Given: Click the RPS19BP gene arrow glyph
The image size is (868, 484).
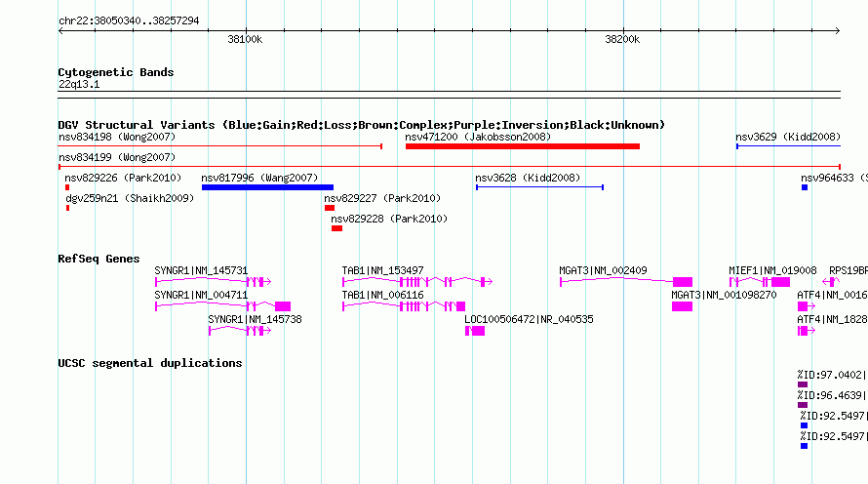Looking at the screenshot, I should 832,282.
